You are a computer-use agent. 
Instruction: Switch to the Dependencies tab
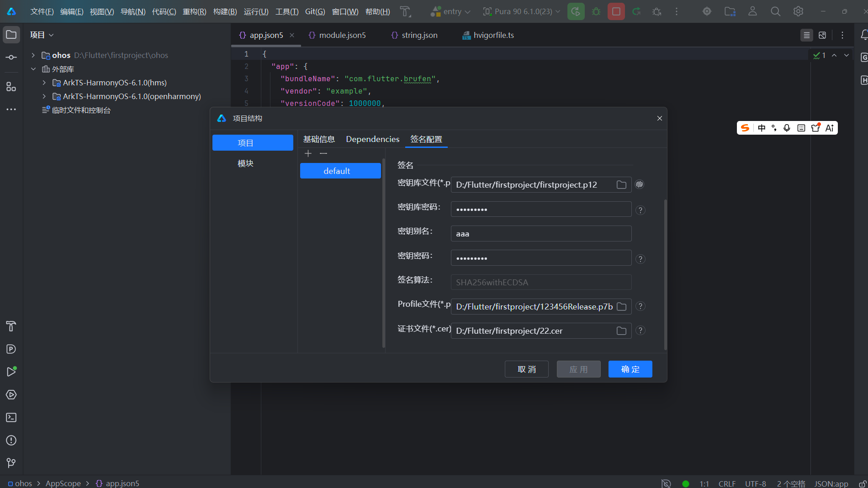coord(373,139)
